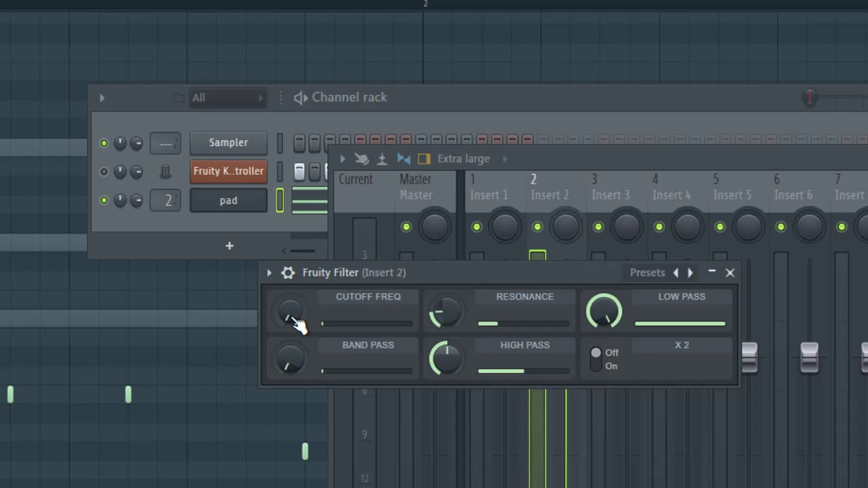868x488 pixels.
Task: Select Insert 4 mixer track
Action: tap(671, 187)
